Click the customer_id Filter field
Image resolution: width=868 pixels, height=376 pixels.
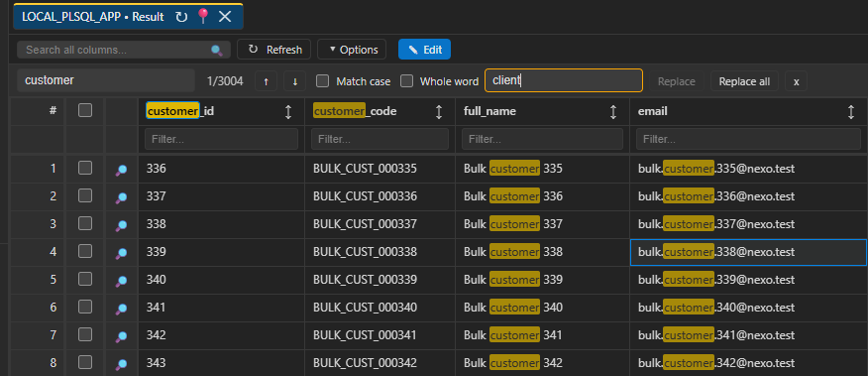(x=221, y=139)
